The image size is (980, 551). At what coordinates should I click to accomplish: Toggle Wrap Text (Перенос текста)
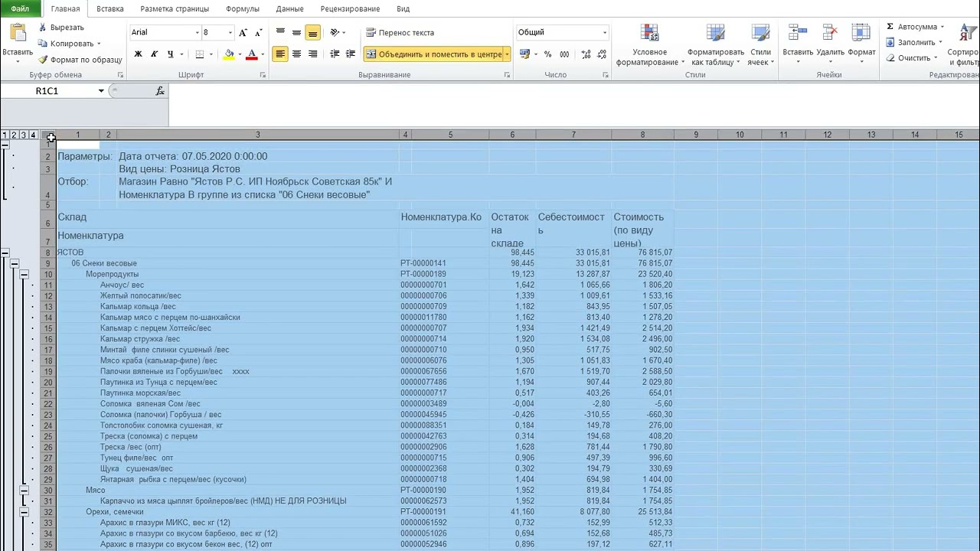click(x=400, y=32)
